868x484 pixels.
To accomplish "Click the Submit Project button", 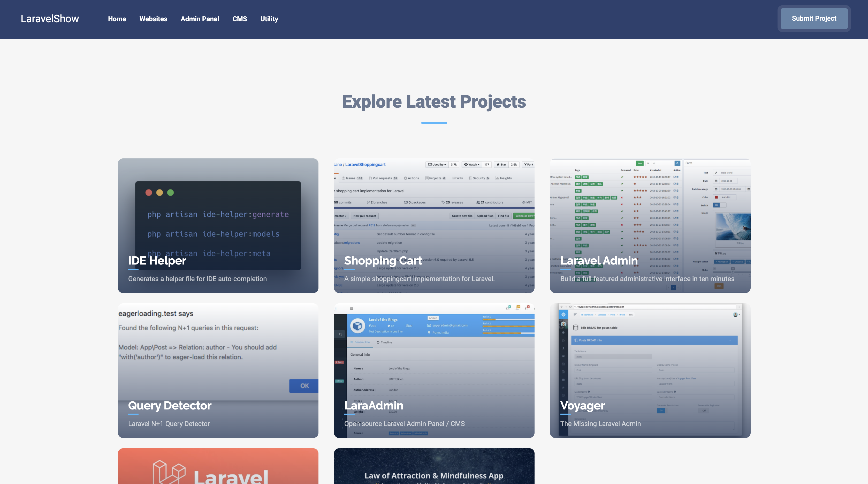I will (814, 19).
